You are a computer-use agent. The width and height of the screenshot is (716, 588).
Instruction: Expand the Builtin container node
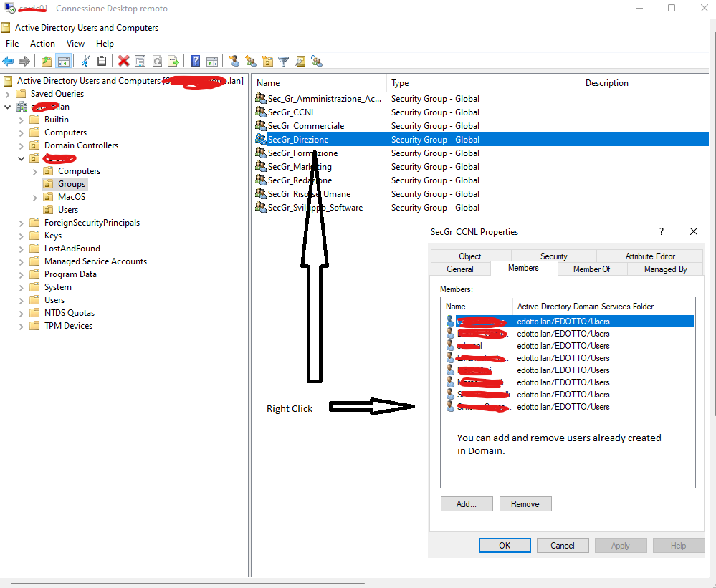point(21,120)
